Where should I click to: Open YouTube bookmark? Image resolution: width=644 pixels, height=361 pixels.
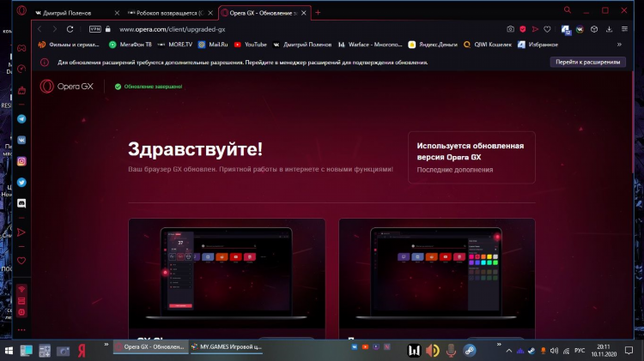pyautogui.click(x=250, y=45)
